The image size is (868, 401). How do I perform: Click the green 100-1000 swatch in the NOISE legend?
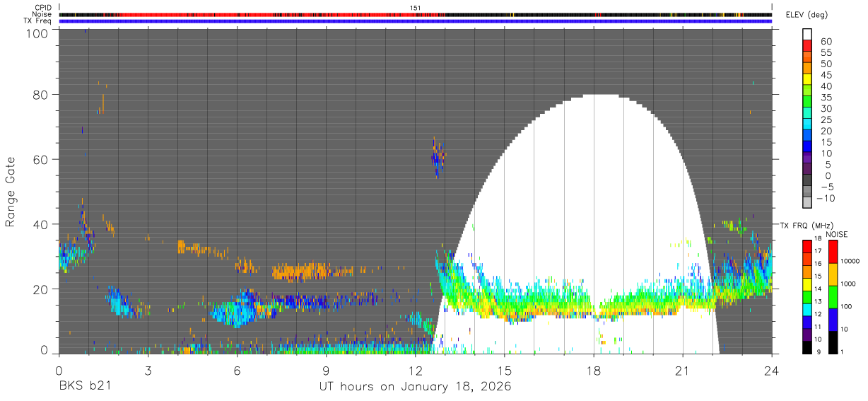click(x=833, y=296)
